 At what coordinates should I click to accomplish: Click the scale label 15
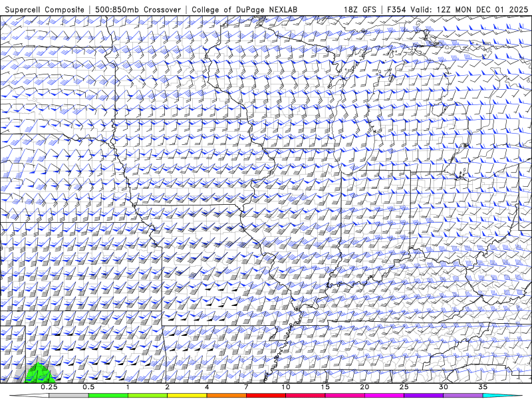[x=325, y=387]
